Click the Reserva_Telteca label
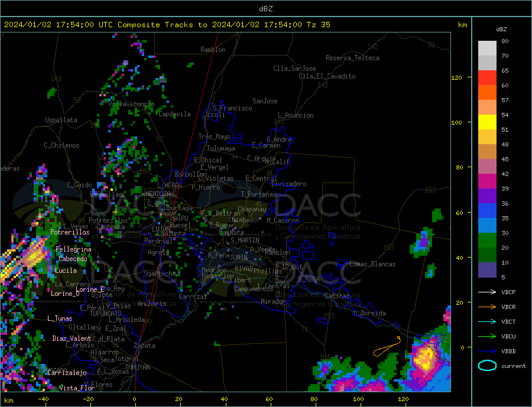Viewport: 532px width, 407px height. coord(352,58)
